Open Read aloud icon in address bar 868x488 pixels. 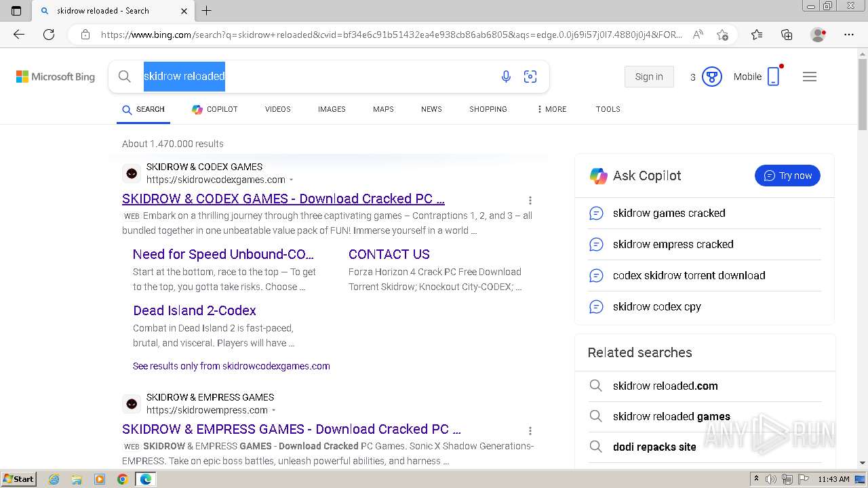click(698, 35)
